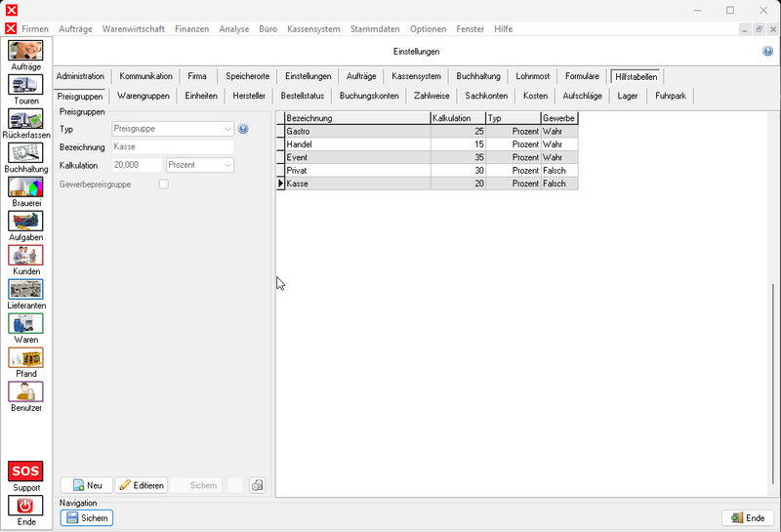The width and height of the screenshot is (781, 532).
Task: Expand the Typ Preisgruppe dropdown
Action: [226, 129]
